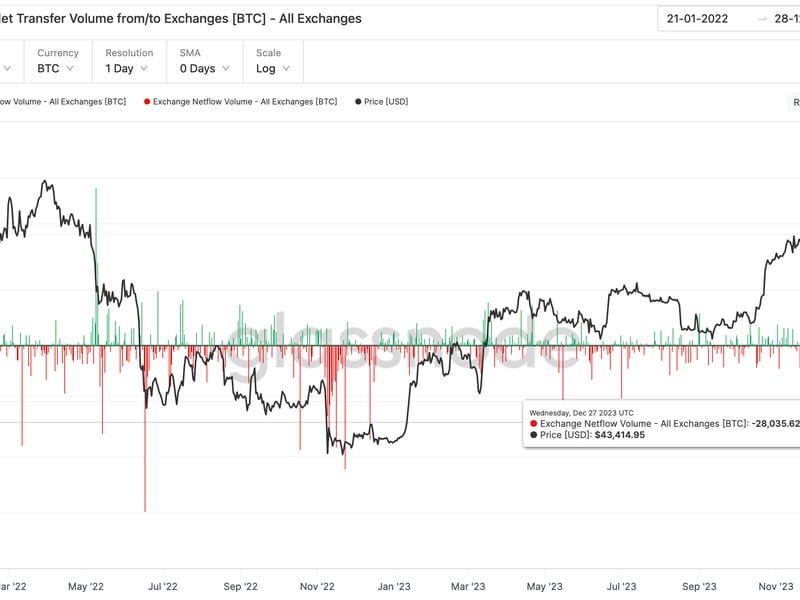The width and height of the screenshot is (800, 600).
Task: Toggle visibility of the Exchange Netflow Volume series
Action: click(x=245, y=100)
